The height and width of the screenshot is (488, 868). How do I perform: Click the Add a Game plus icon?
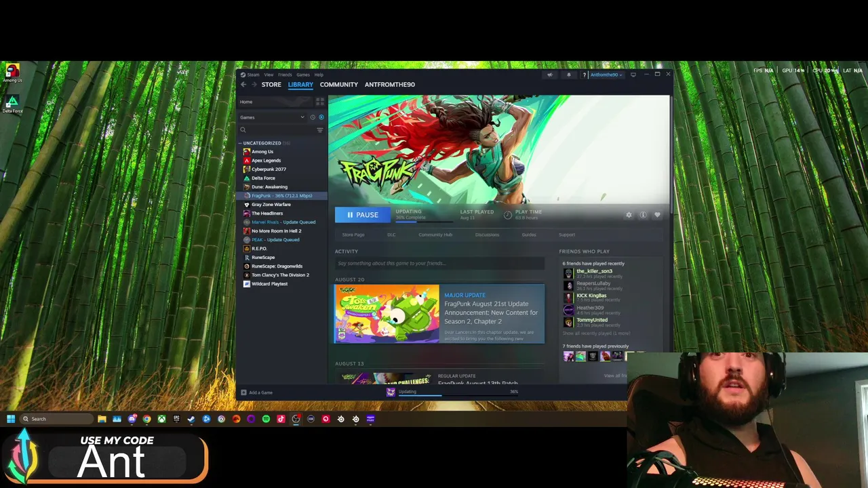click(x=243, y=392)
